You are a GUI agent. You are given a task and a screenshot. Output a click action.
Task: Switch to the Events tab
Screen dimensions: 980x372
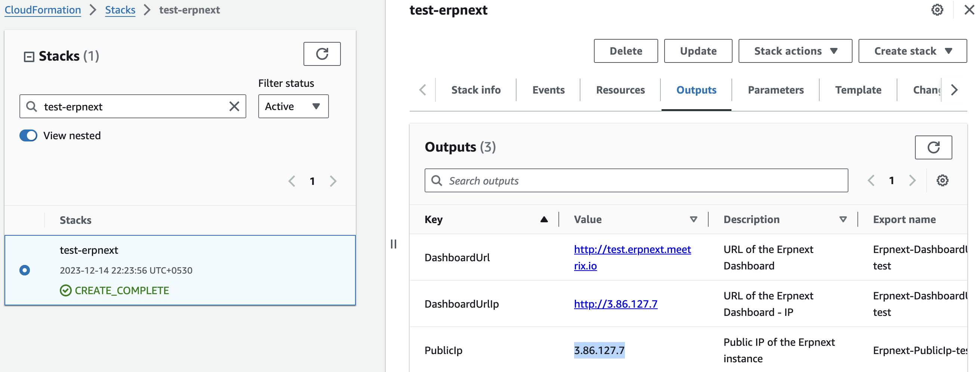pyautogui.click(x=548, y=90)
